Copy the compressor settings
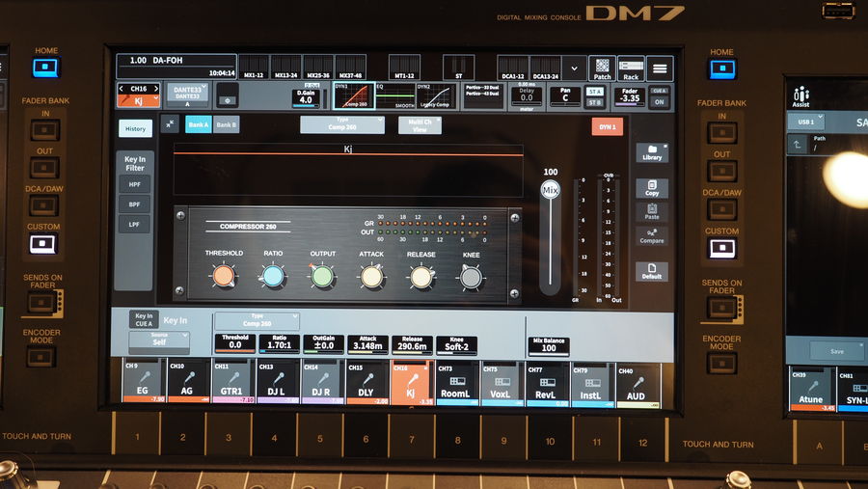 click(x=652, y=187)
